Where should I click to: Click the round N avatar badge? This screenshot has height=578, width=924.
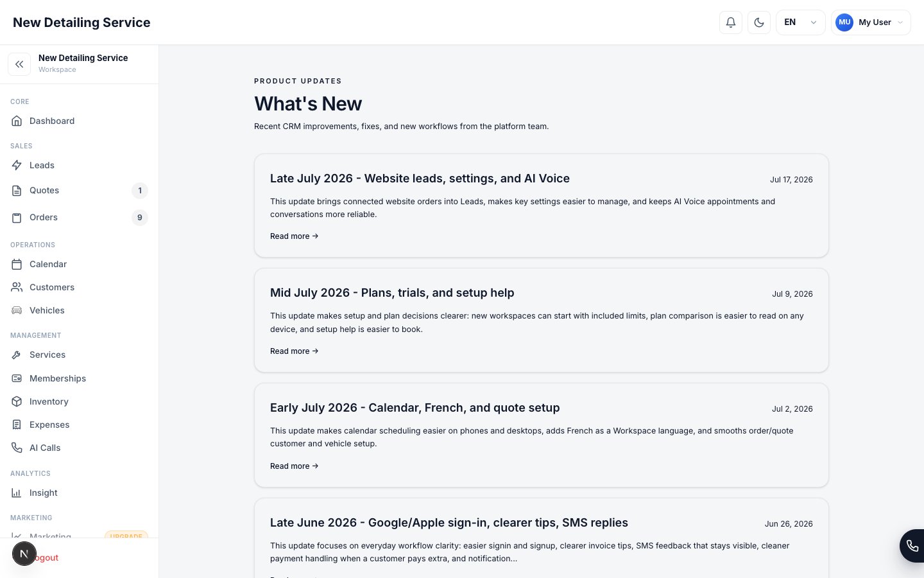pos(24,554)
